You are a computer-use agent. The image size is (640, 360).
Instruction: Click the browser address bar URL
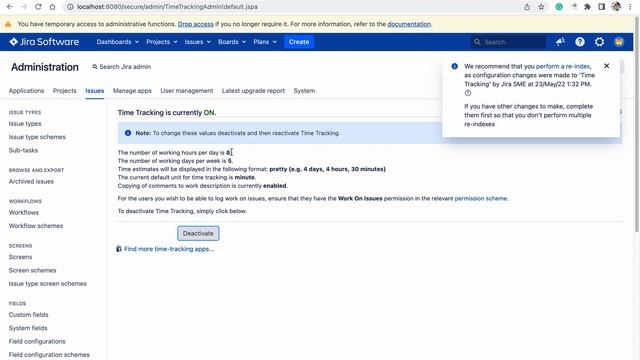click(x=167, y=7)
